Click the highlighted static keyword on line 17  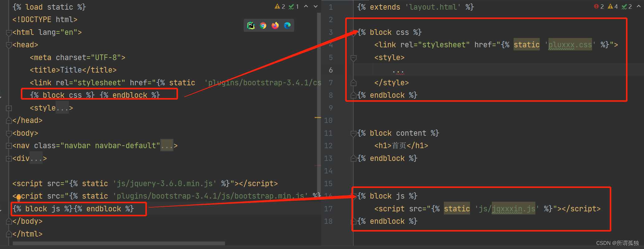(457, 209)
